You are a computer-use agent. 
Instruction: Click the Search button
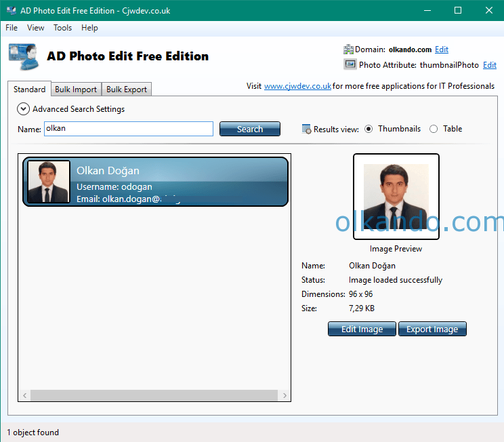coord(250,129)
